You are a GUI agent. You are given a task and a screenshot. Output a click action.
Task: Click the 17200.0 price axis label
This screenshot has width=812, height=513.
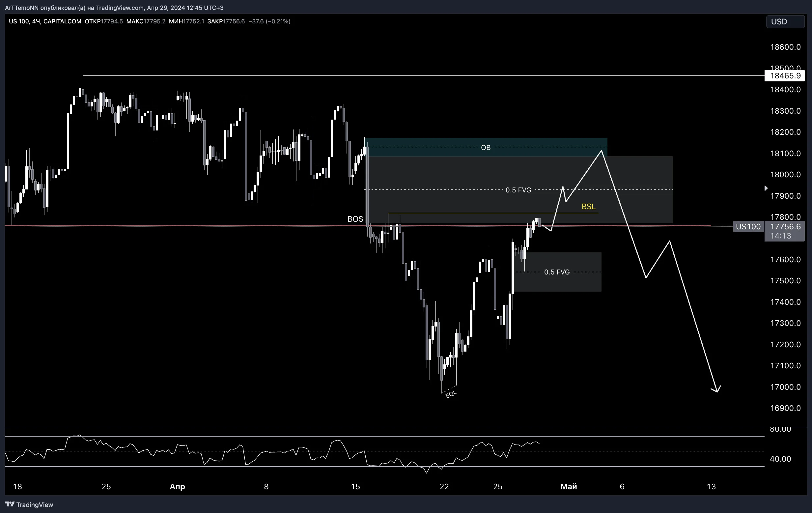tap(785, 344)
